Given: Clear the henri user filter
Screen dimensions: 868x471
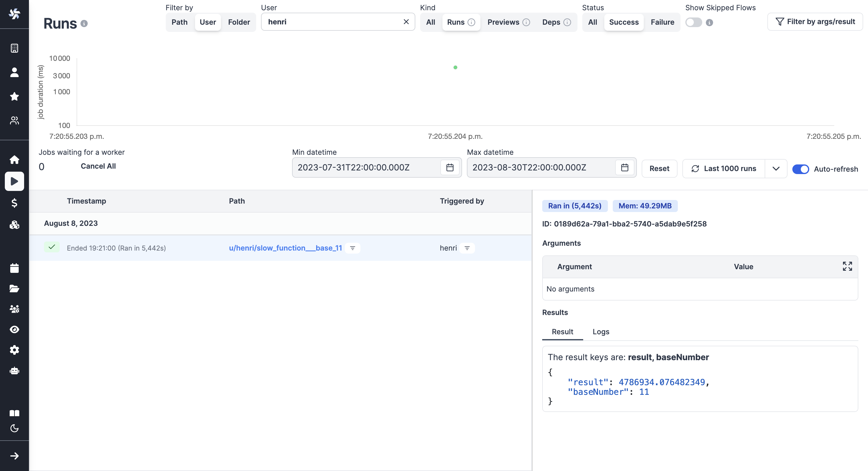Looking at the screenshot, I should [x=406, y=22].
